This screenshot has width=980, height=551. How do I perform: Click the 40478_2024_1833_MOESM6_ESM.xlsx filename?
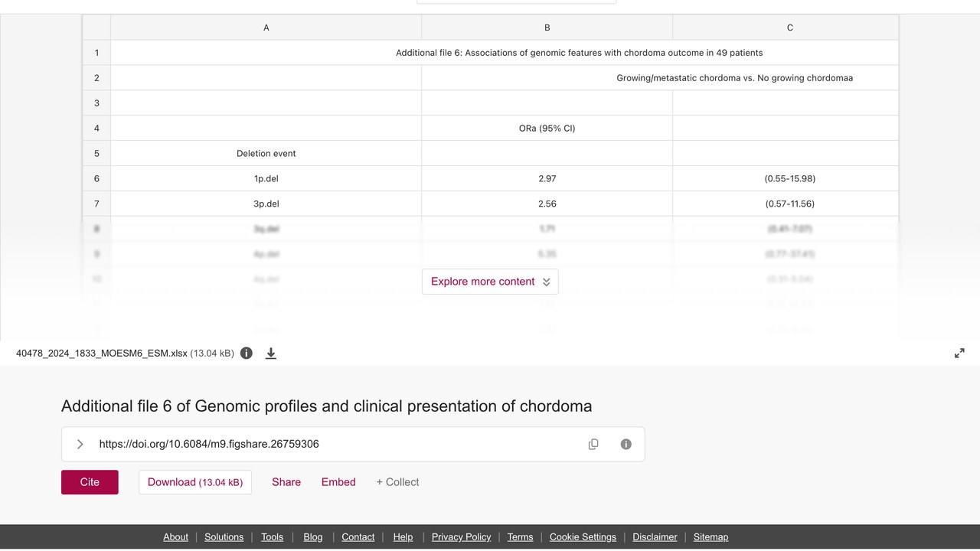coord(102,354)
